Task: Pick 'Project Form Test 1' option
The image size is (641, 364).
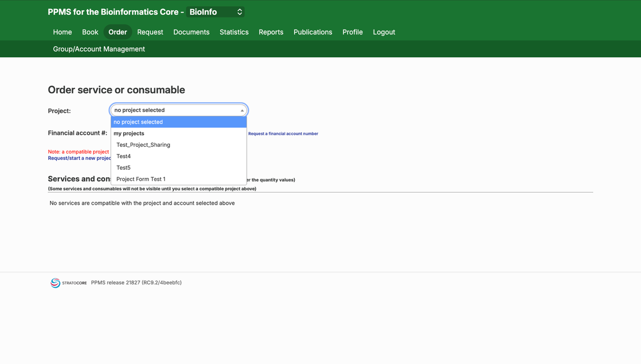Action: point(179,179)
